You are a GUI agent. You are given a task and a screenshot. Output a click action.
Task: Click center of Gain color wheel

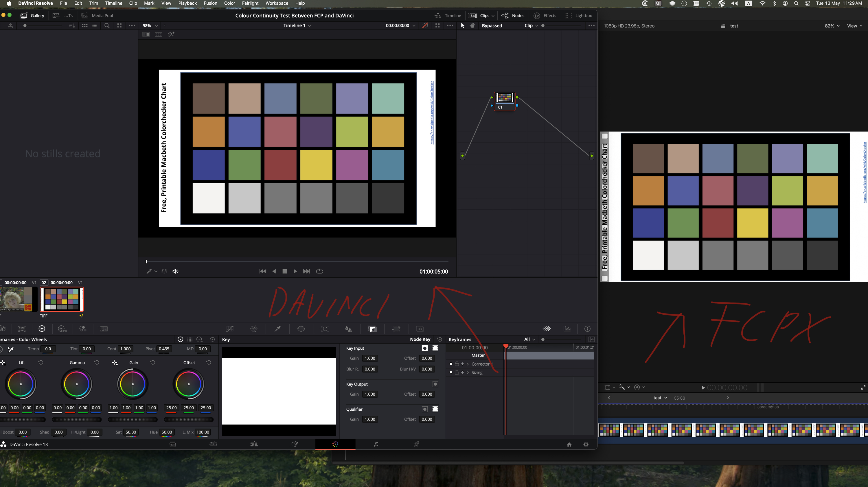click(x=133, y=384)
